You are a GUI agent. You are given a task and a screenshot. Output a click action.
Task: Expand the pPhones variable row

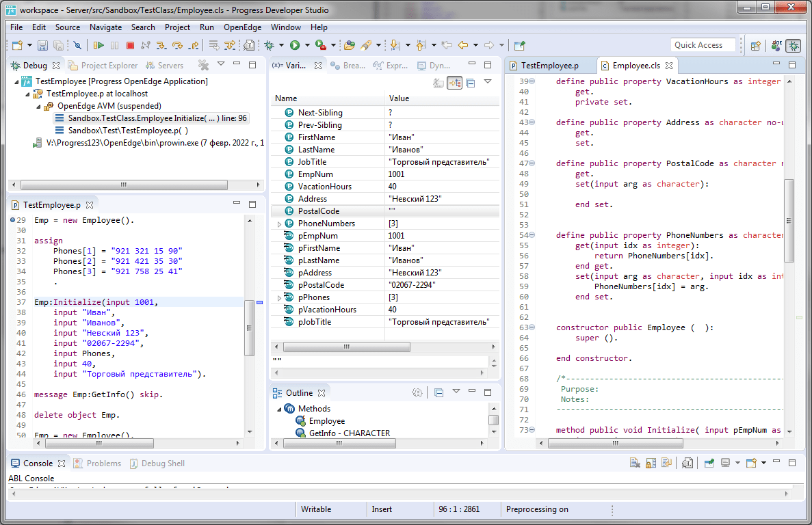tap(279, 298)
